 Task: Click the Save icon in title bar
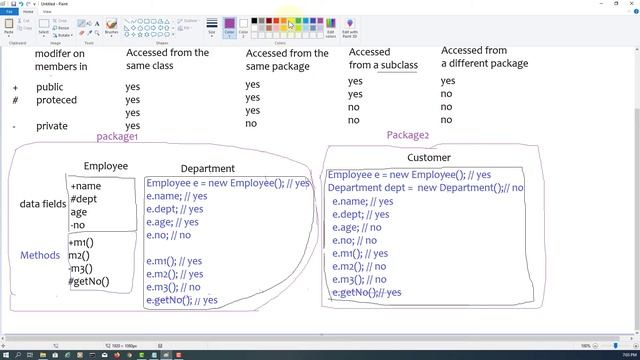(x=13, y=4)
